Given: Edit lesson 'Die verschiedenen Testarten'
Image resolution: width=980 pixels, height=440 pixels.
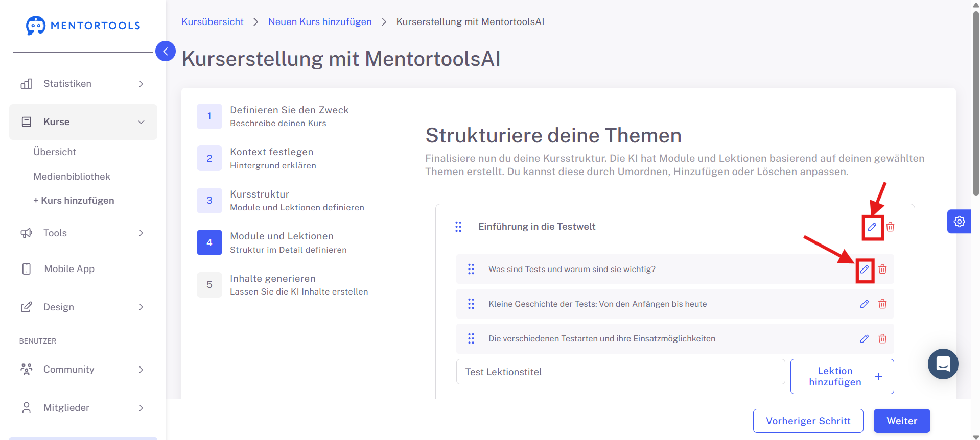Looking at the screenshot, I should (x=865, y=339).
